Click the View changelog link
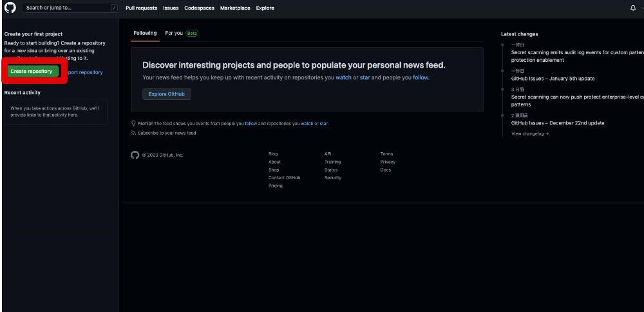 (530, 133)
